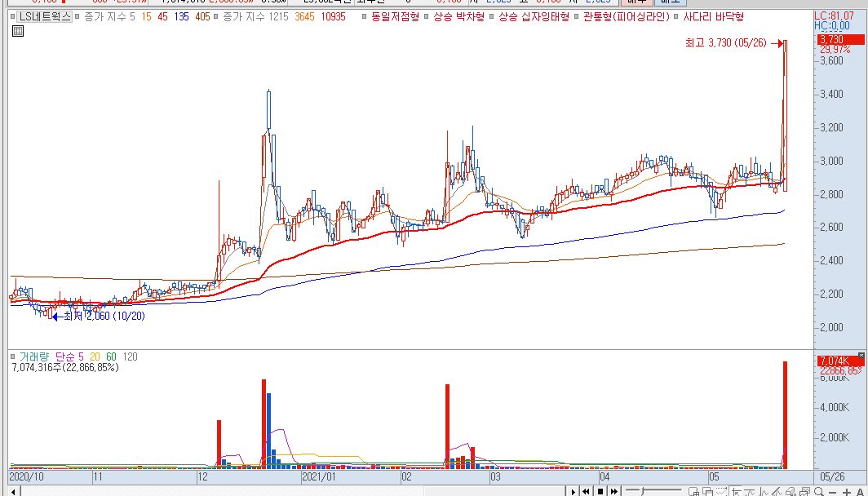Click the 2021/01 date axis label

(x=319, y=476)
